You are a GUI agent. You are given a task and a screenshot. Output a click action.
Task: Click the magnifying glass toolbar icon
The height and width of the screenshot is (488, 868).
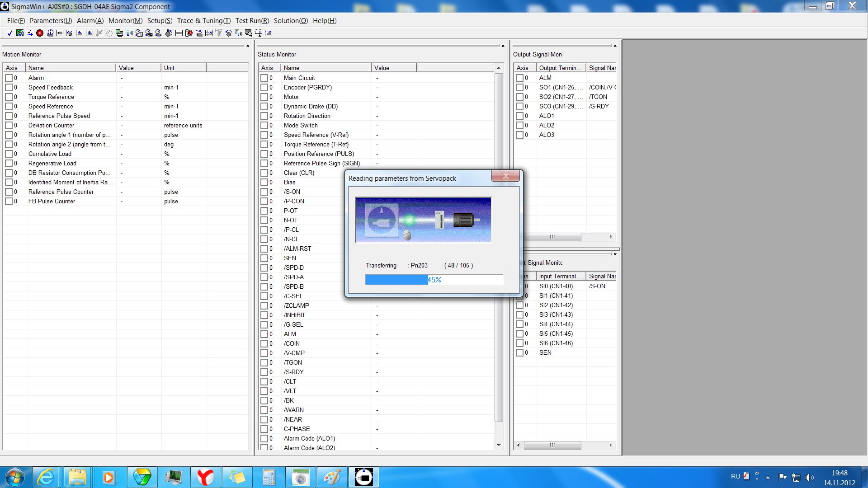coord(248,33)
